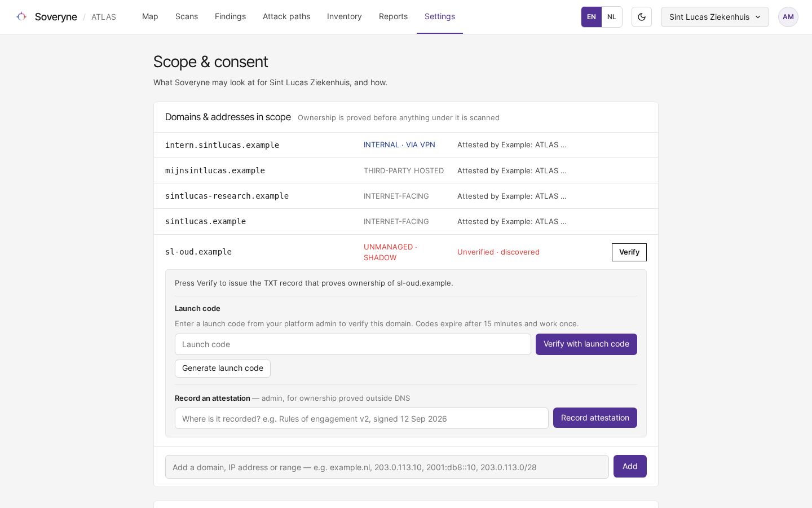Viewport: 812px width, 508px height.
Task: Click the Add button for new scope entry
Action: coord(630,466)
